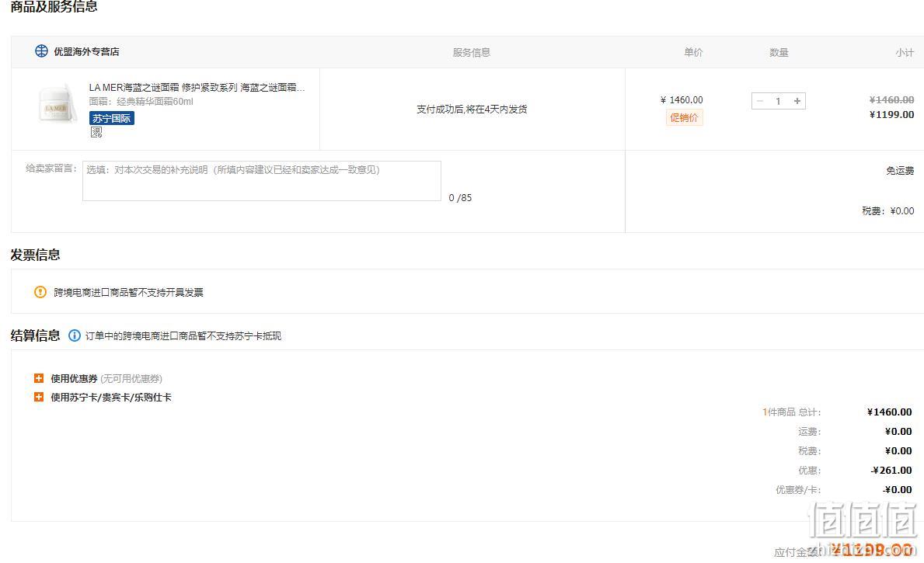Click the 0 /85 character counter
This screenshot has height=563, width=924.
460,198
